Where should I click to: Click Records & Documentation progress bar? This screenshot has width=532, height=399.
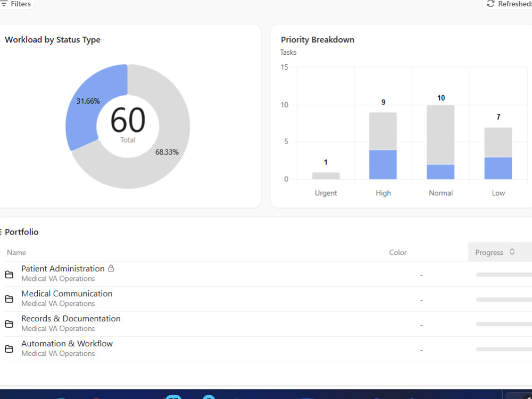(x=504, y=325)
